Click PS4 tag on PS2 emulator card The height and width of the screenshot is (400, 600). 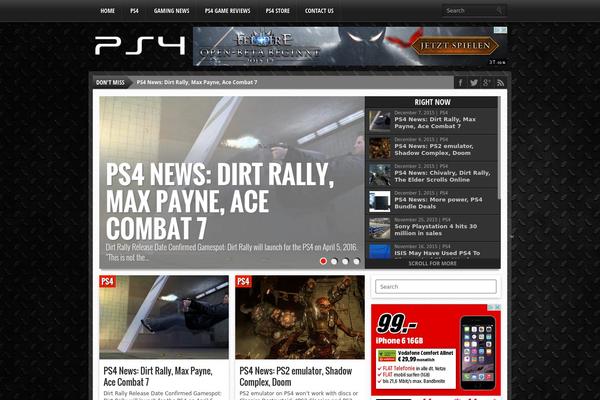click(243, 281)
